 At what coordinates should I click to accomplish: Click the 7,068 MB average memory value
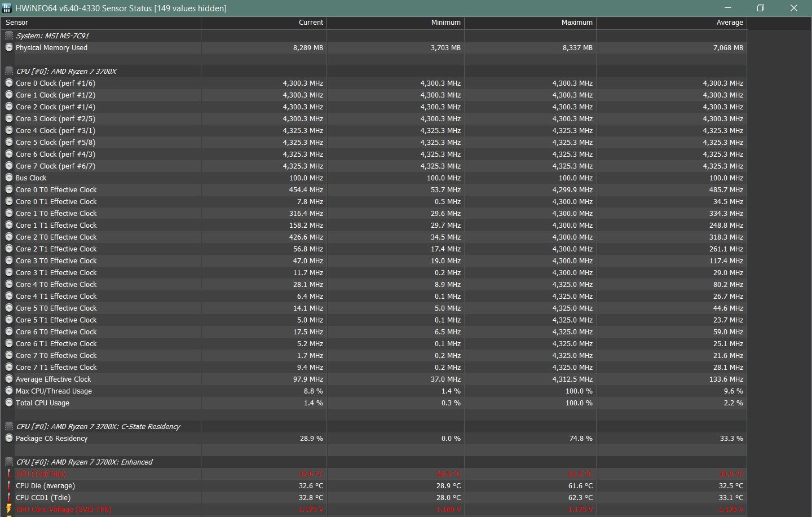(728, 47)
